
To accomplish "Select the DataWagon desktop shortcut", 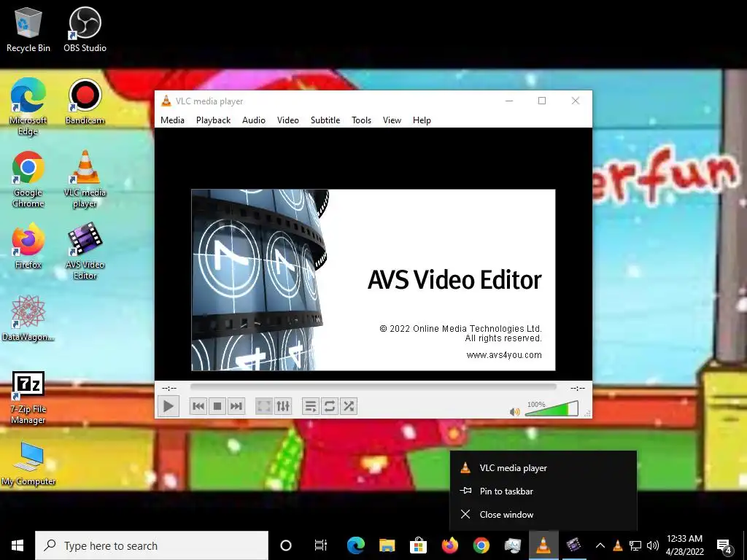I will click(x=28, y=319).
